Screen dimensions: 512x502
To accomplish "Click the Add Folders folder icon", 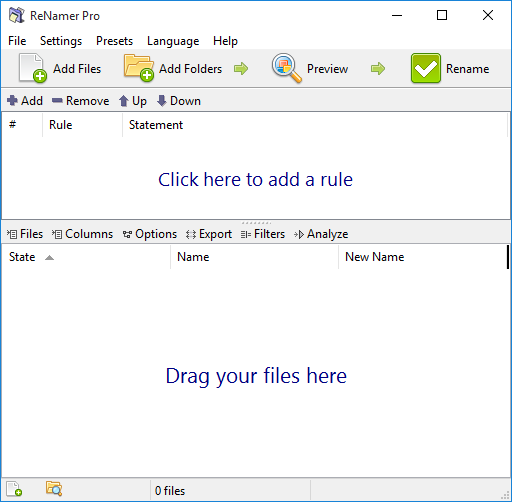I will click(139, 68).
